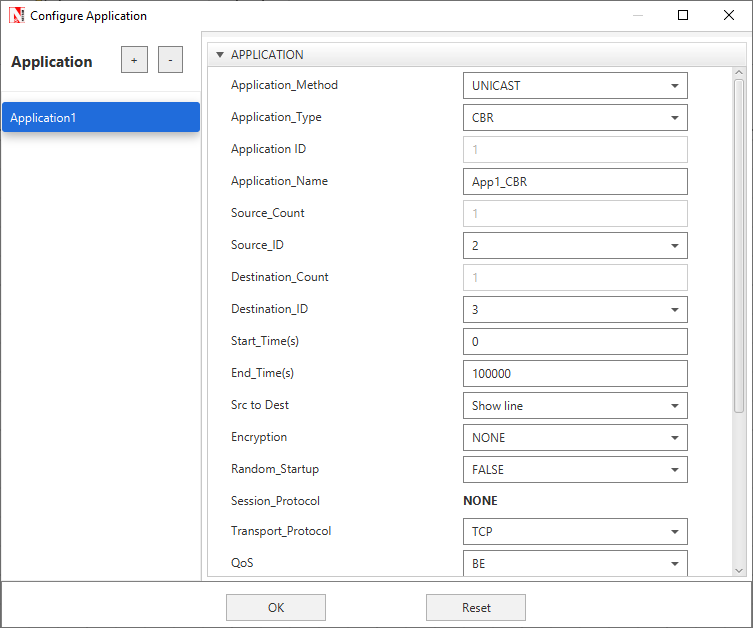
Task: Click the Start_Time(s) input field
Action: [575, 341]
